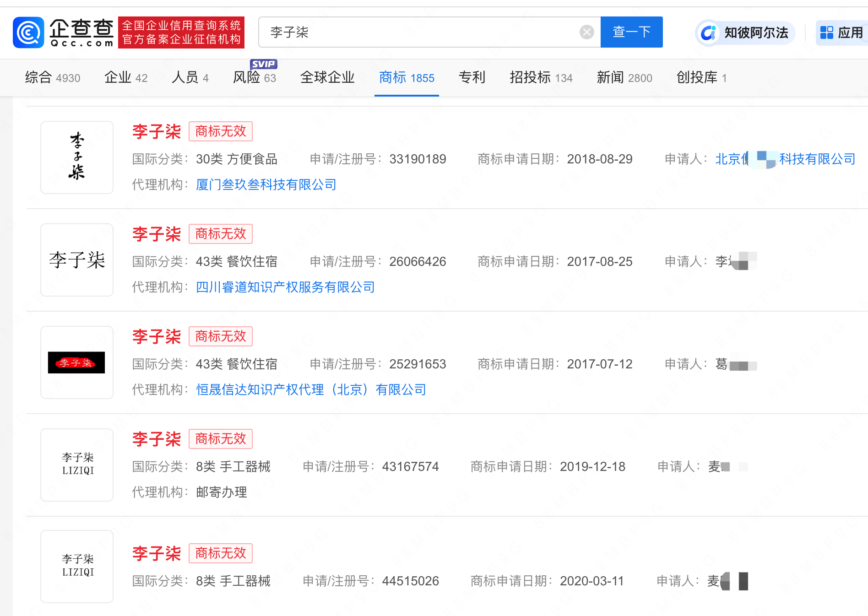Viewport: 868px width, 616px height.
Task: Open applicant link 北京…科技有限公司
Action: click(785, 159)
